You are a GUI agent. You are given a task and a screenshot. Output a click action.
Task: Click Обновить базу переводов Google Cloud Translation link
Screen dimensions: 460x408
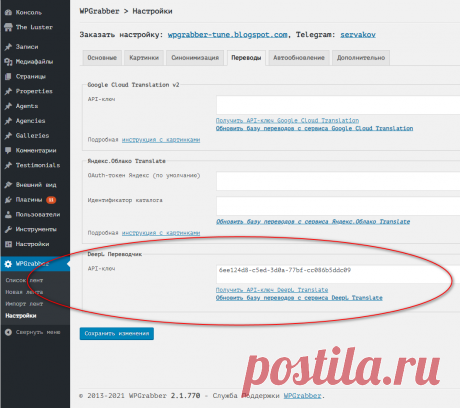pyautogui.click(x=314, y=128)
